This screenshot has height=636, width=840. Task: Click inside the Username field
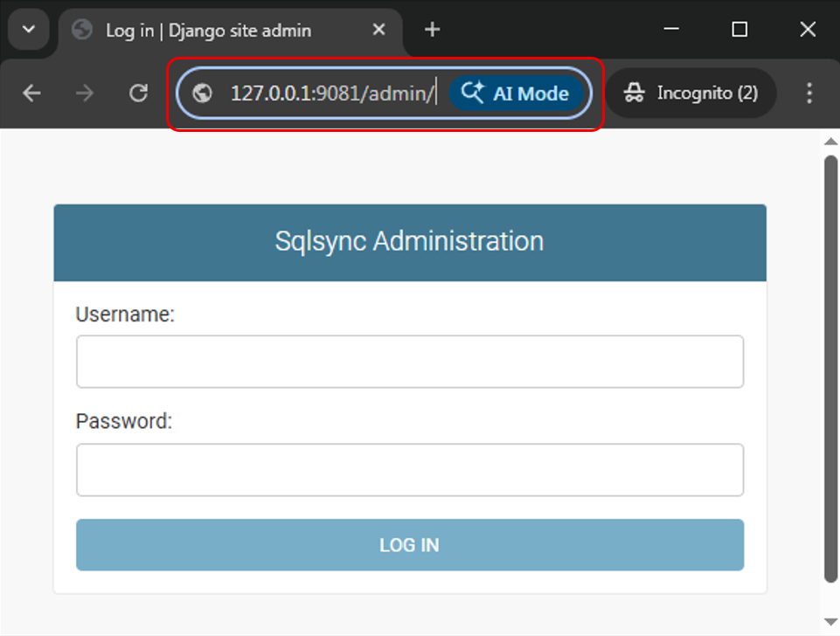[409, 361]
